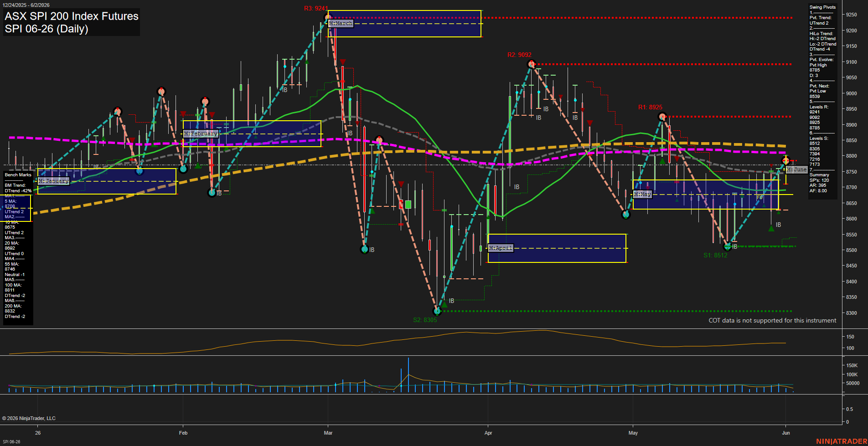Click the Summary SP's: 120 entry
The height and width of the screenshot is (446, 868).
point(819,178)
